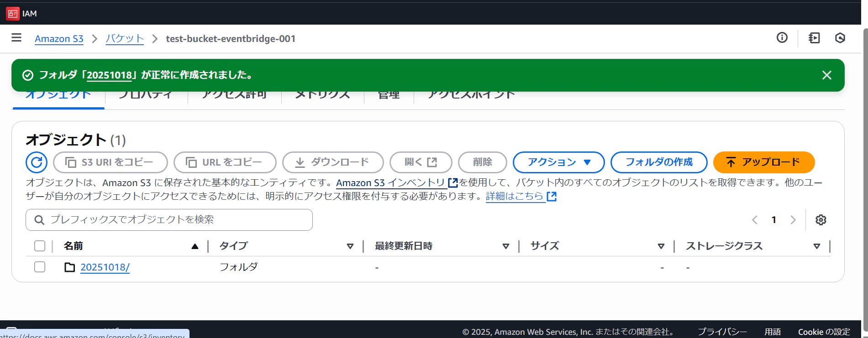Viewport: 868px width, 338px height.
Task: Go to next page of objects
Action: point(793,220)
